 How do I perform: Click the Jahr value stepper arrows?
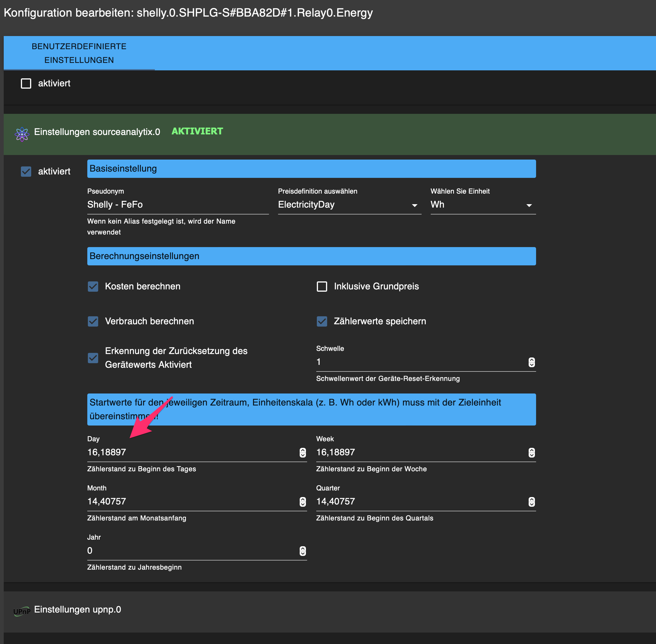click(x=303, y=551)
